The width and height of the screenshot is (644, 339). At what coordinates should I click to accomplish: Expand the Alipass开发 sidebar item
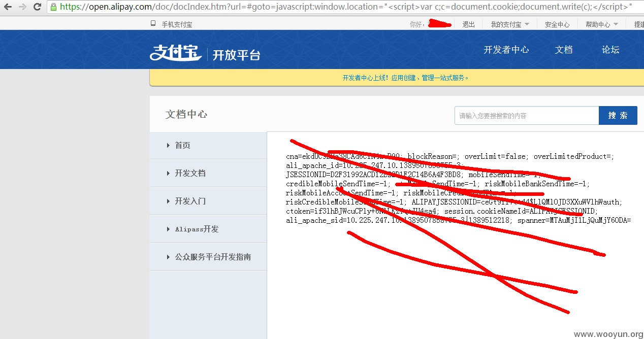coord(208,229)
